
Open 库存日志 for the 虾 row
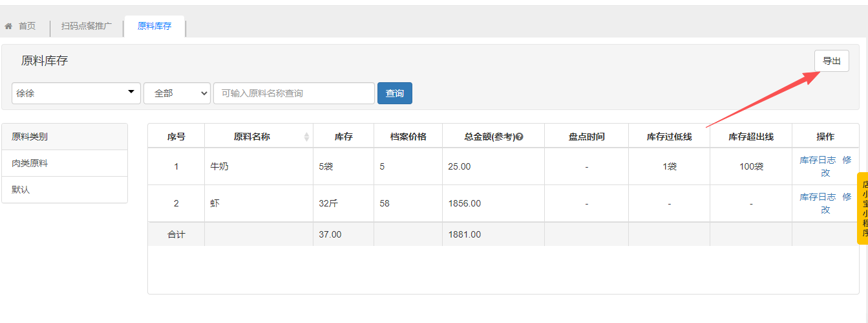tap(818, 197)
